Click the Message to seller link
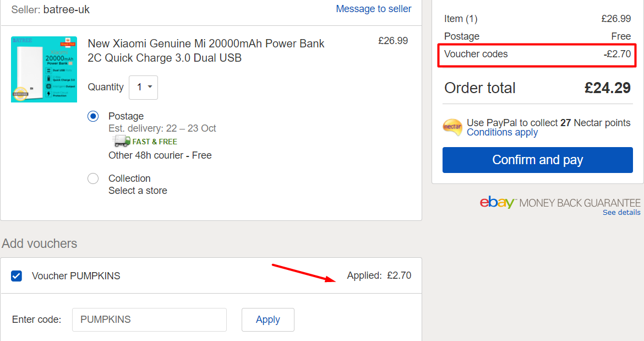Viewport: 644px width, 341px height. [x=374, y=9]
